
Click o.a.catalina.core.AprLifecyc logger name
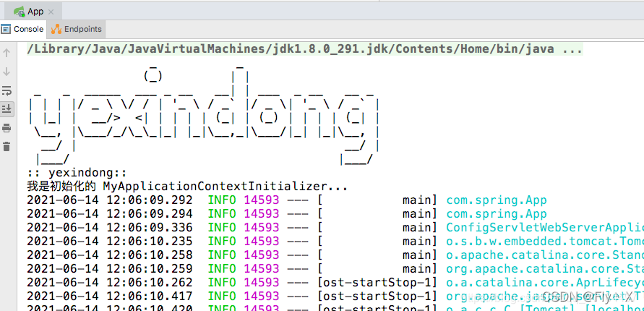pos(545,282)
